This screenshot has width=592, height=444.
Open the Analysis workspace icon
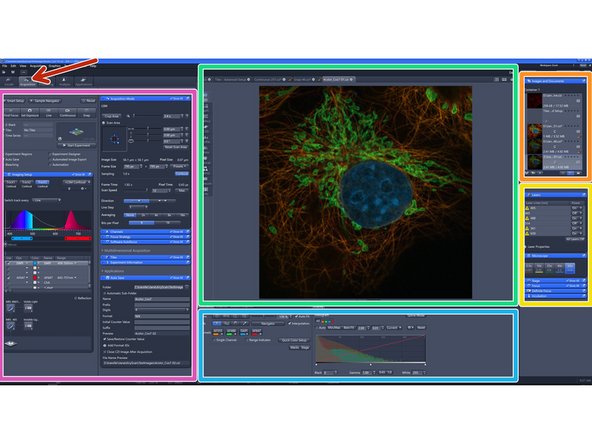(64, 80)
